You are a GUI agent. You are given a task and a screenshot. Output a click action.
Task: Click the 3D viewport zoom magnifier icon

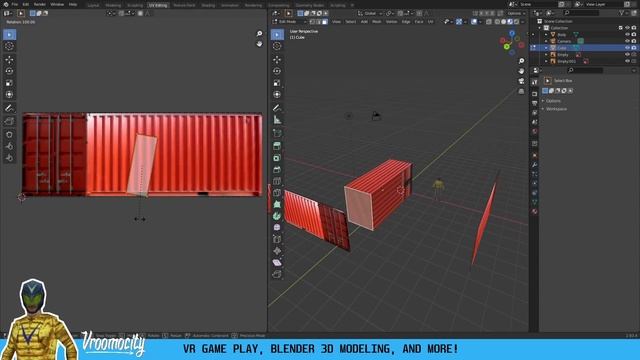click(x=521, y=61)
